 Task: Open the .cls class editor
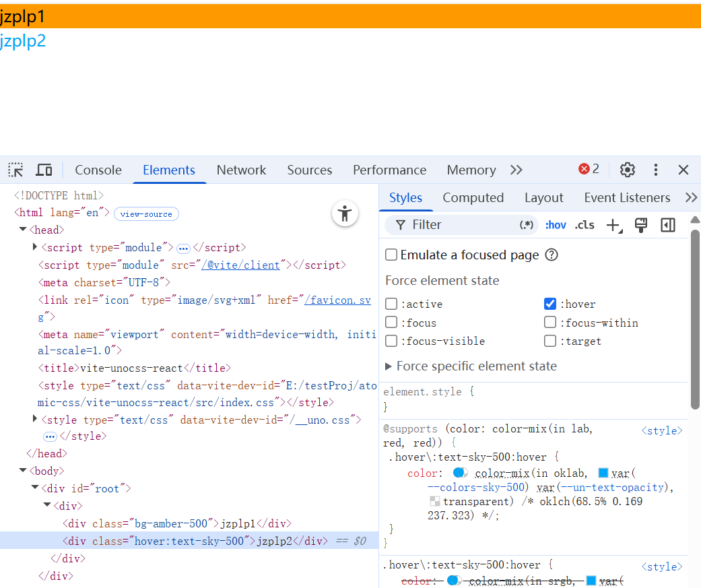coord(585,225)
